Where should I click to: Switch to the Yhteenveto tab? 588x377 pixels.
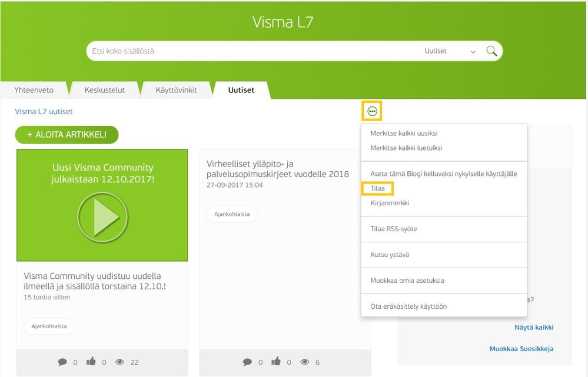click(x=34, y=90)
